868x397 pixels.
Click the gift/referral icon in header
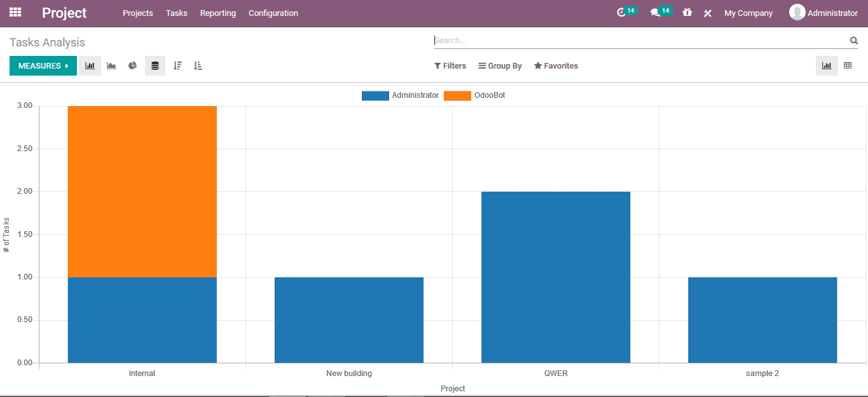(x=687, y=13)
